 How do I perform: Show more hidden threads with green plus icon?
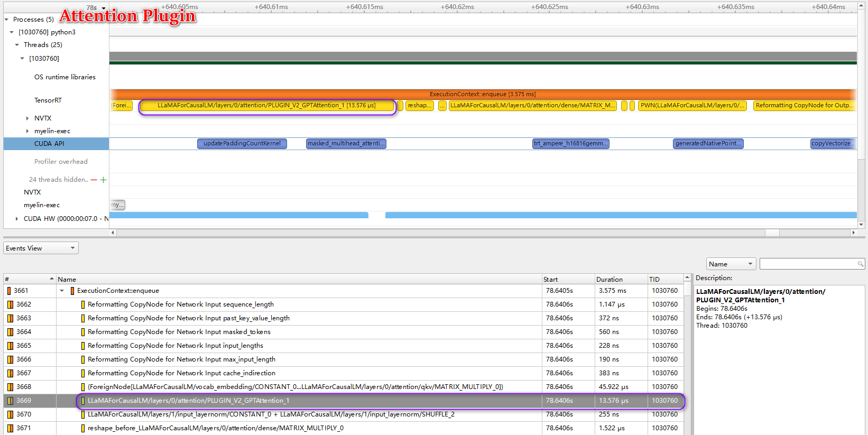coord(104,180)
